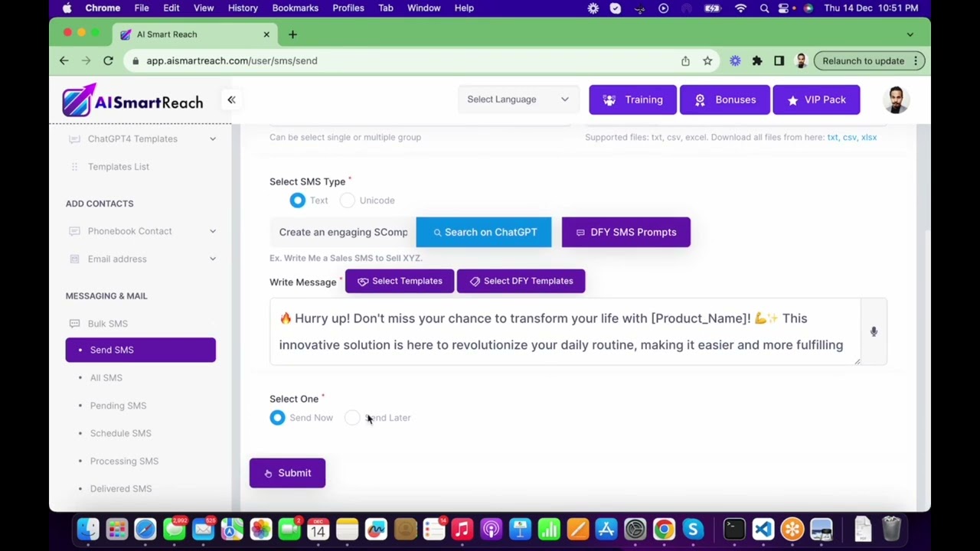Open Music app from the Dock
980x551 pixels.
pyautogui.click(x=462, y=529)
